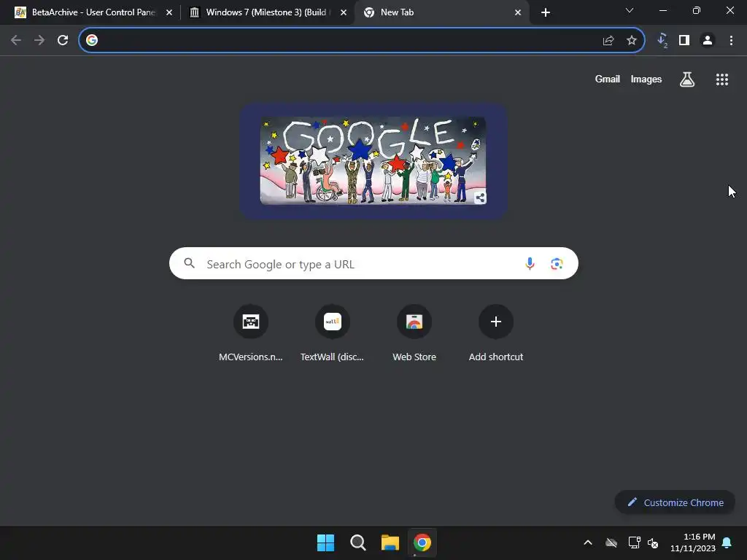The width and height of the screenshot is (747, 560).
Task: Go back to the previous page
Action: pos(16,41)
